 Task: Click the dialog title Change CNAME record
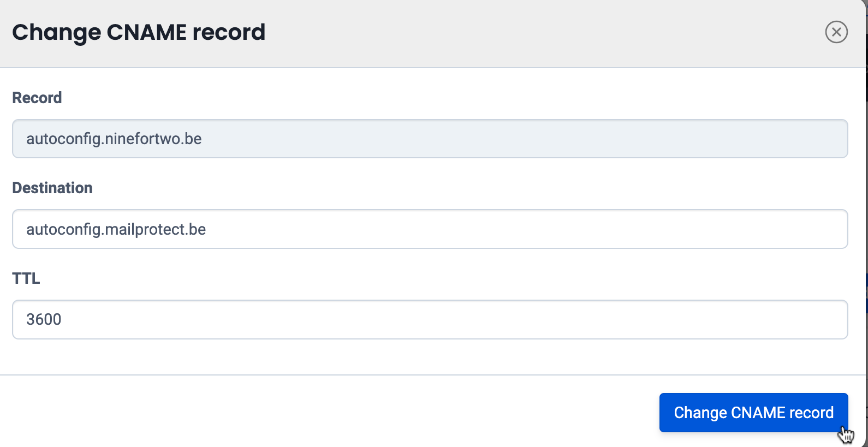coord(139,32)
